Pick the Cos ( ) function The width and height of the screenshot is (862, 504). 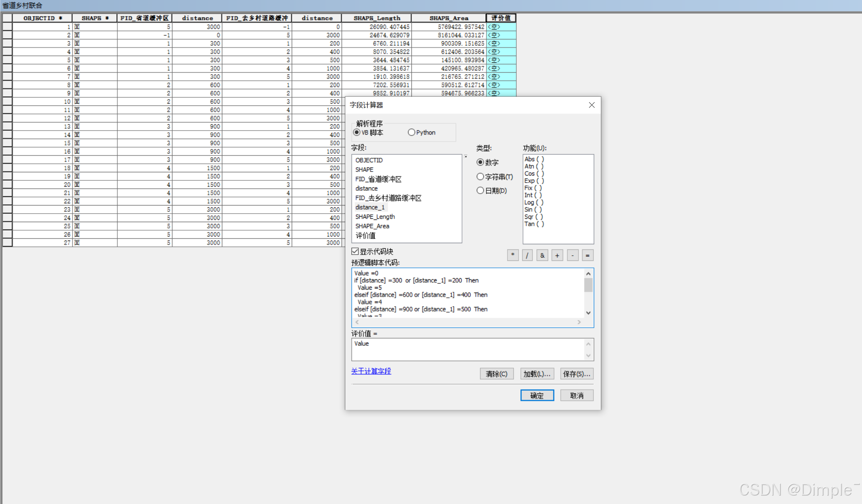[x=534, y=173]
